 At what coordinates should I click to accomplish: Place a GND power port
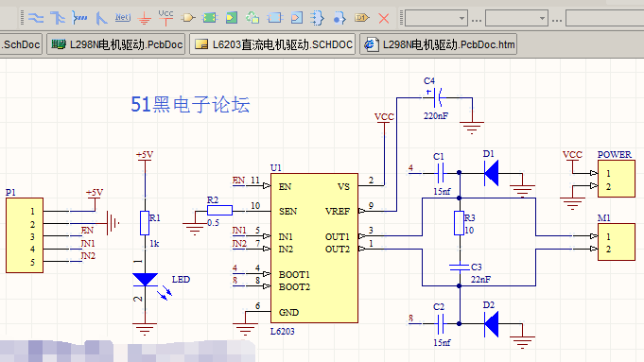click(144, 18)
